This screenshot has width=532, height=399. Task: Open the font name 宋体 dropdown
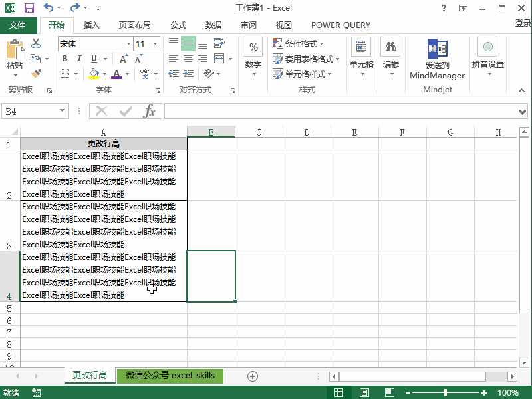click(128, 43)
